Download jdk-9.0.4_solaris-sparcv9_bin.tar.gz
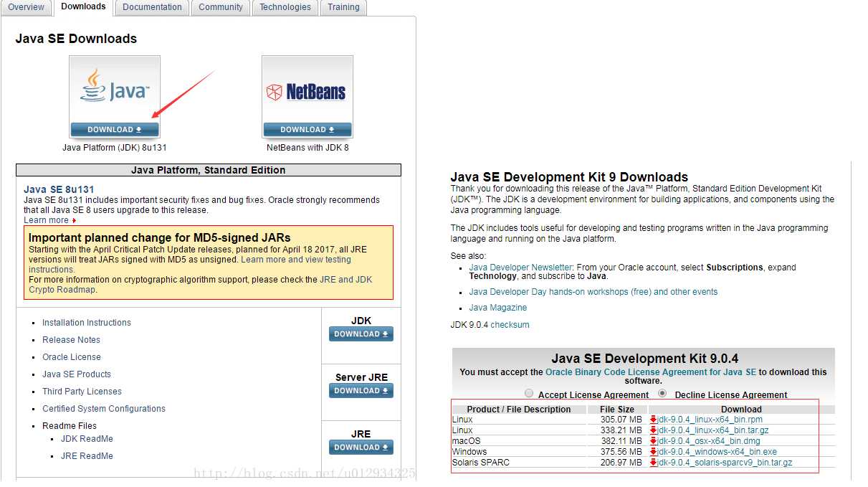Screen dimensions: 868x487 (725, 463)
